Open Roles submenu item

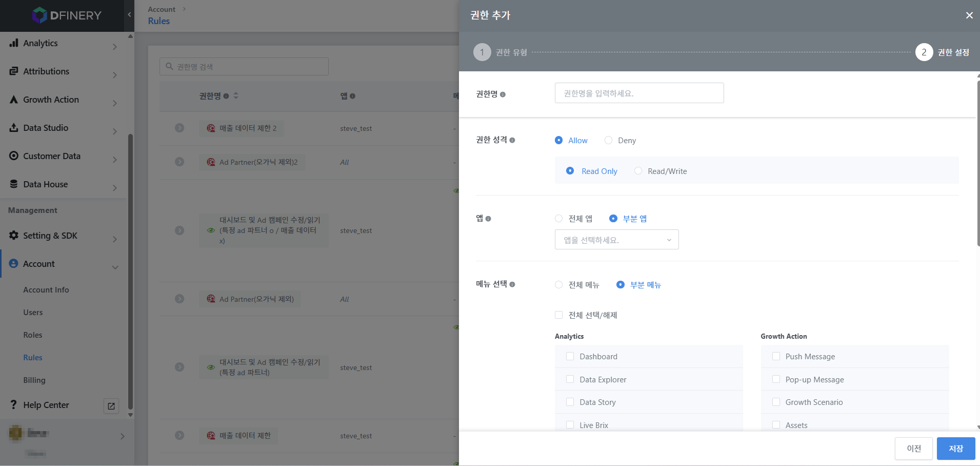[x=33, y=335]
